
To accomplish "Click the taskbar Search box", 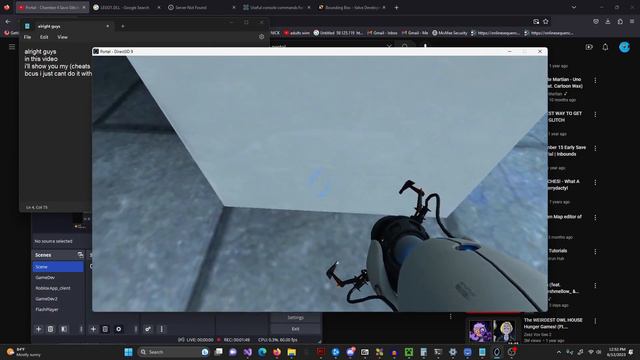I will pos(173,352).
